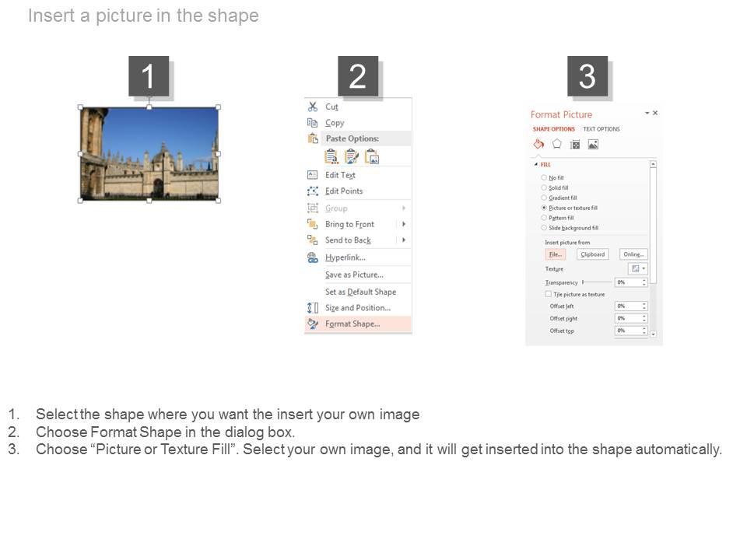Click the Clipboard button

pyautogui.click(x=593, y=254)
